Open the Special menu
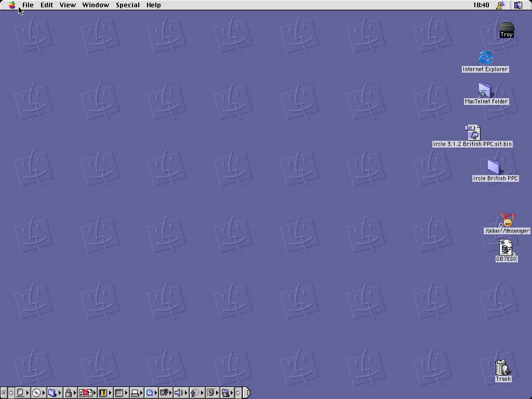This screenshot has height=399, width=532. (128, 5)
